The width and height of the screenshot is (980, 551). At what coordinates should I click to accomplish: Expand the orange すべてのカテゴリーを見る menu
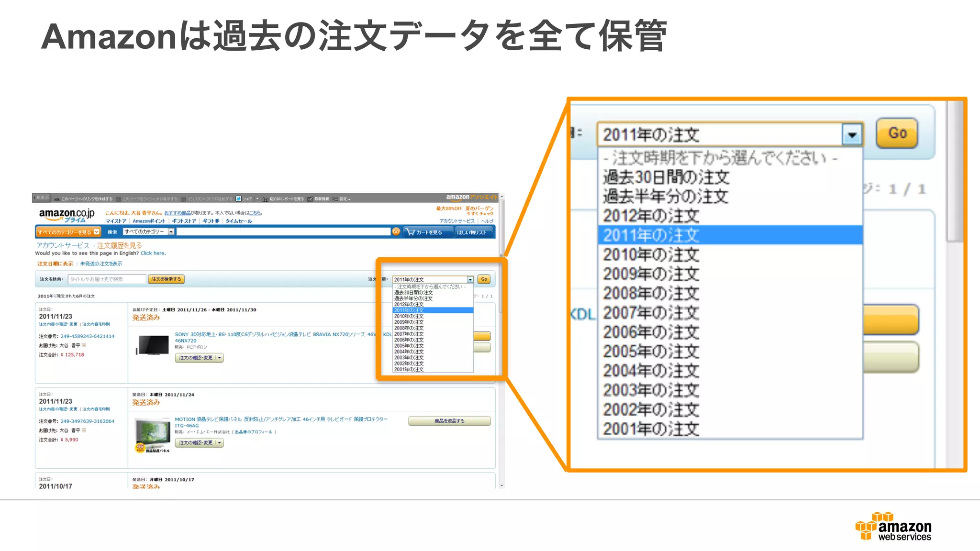coord(69,232)
